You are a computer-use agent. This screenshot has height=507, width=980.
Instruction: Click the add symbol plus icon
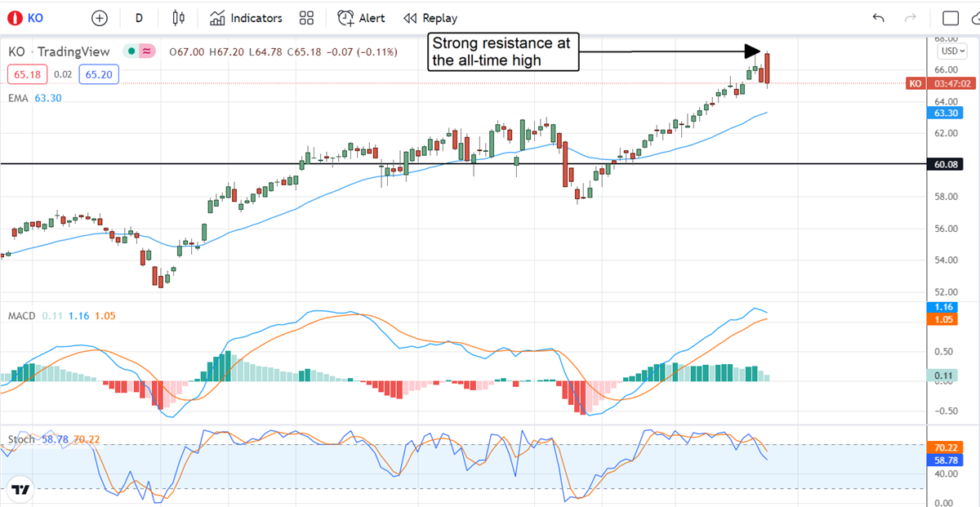point(100,18)
